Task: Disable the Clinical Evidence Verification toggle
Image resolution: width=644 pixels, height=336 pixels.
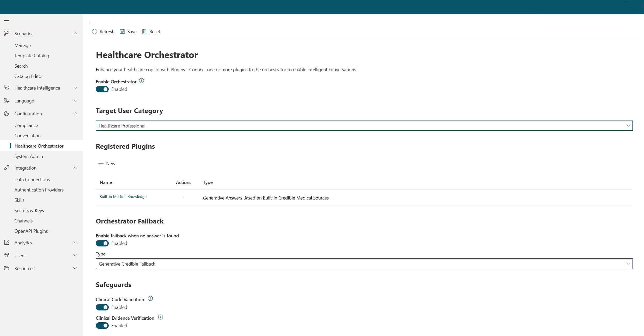Action: point(102,325)
